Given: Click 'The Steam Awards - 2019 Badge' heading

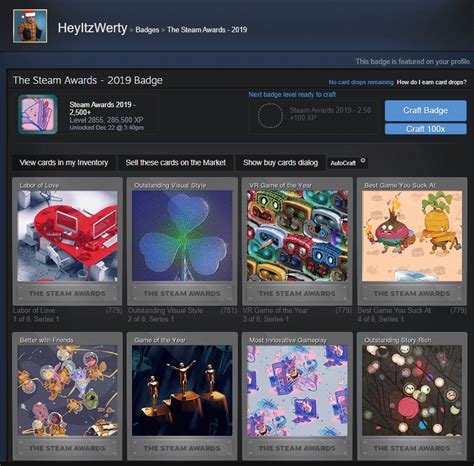Looking at the screenshot, I should 88,80.
